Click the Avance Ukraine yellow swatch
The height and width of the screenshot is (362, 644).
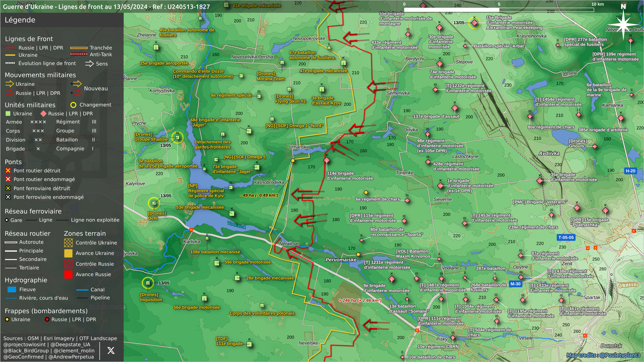68,253
